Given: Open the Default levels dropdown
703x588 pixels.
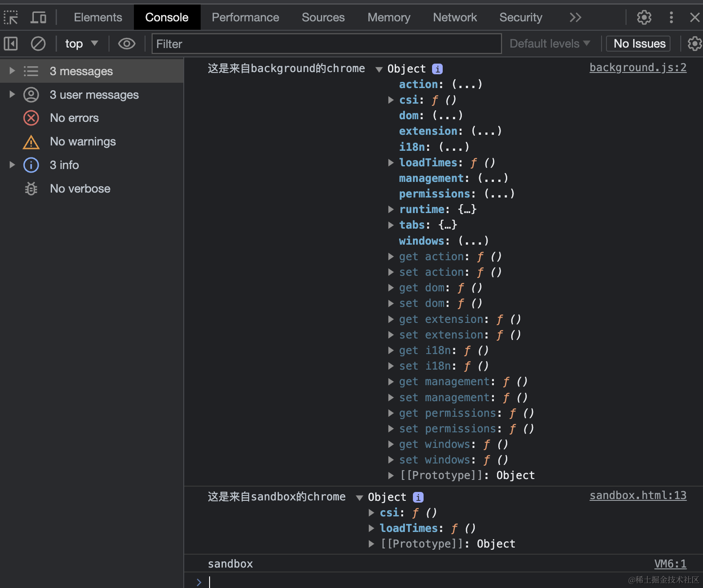Looking at the screenshot, I should click(549, 44).
